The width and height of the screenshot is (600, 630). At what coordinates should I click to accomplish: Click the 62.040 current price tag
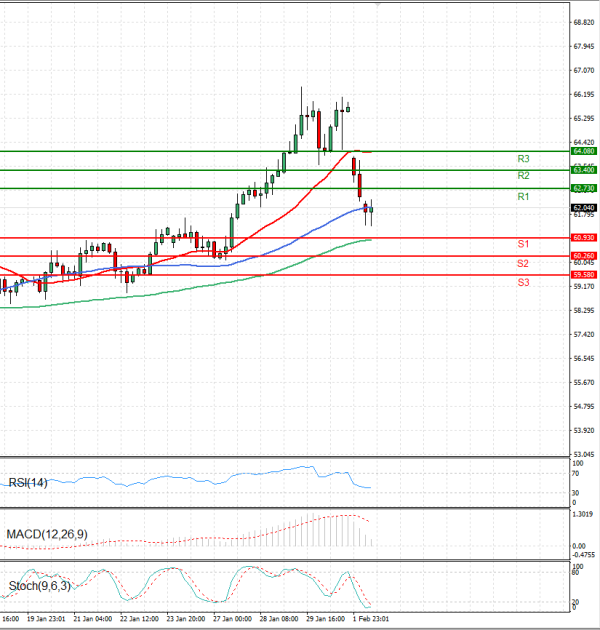(x=584, y=207)
